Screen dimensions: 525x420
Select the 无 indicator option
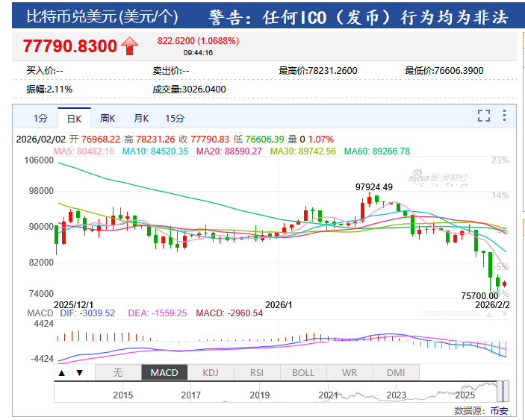point(117,372)
